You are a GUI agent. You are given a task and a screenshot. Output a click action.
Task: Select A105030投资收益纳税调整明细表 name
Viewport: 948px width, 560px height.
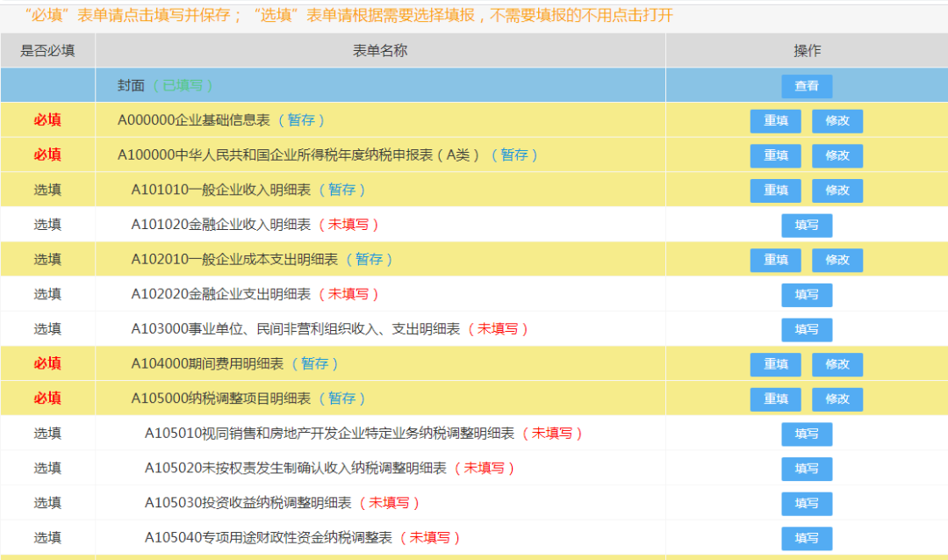pyautogui.click(x=248, y=503)
